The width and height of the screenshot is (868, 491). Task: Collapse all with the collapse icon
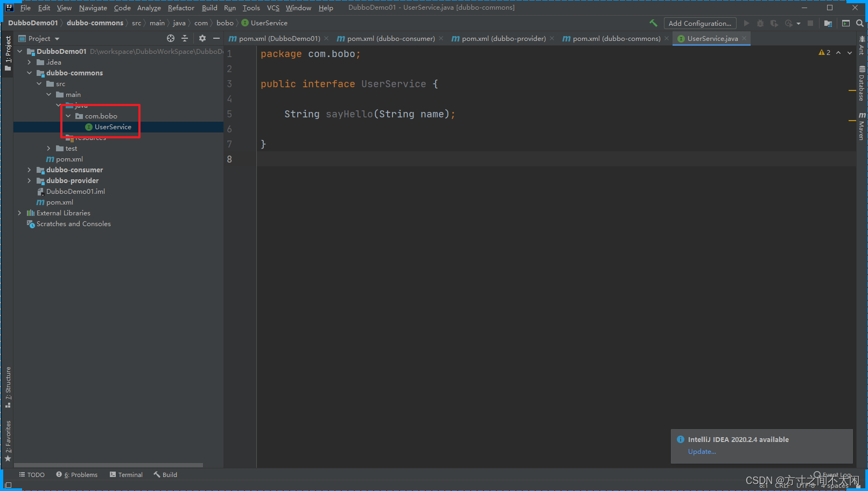[185, 38]
